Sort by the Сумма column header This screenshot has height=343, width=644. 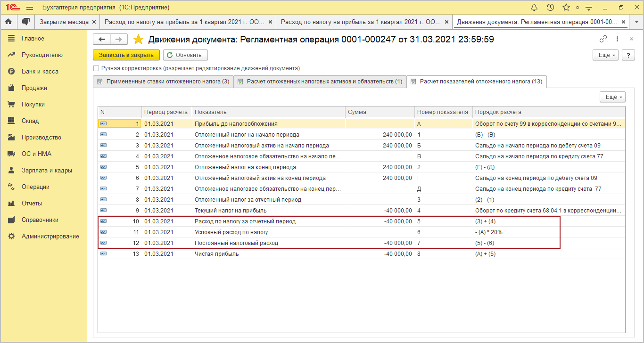tap(357, 112)
